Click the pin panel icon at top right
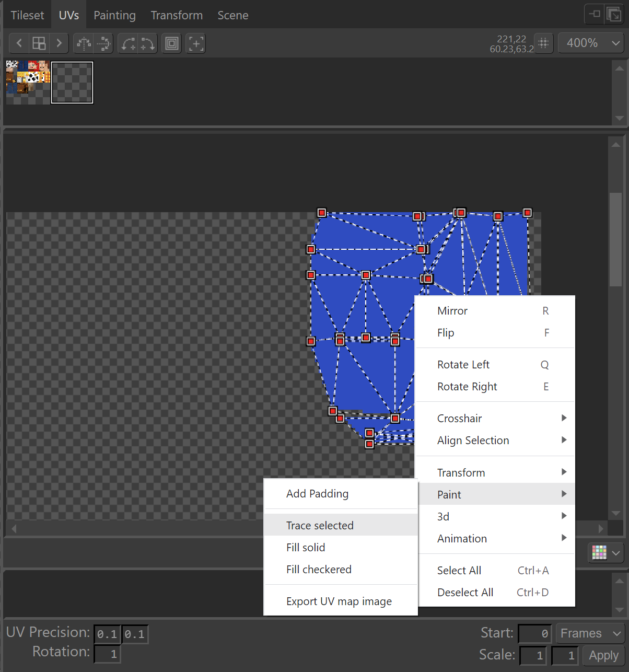Image resolution: width=629 pixels, height=672 pixels. [x=595, y=14]
